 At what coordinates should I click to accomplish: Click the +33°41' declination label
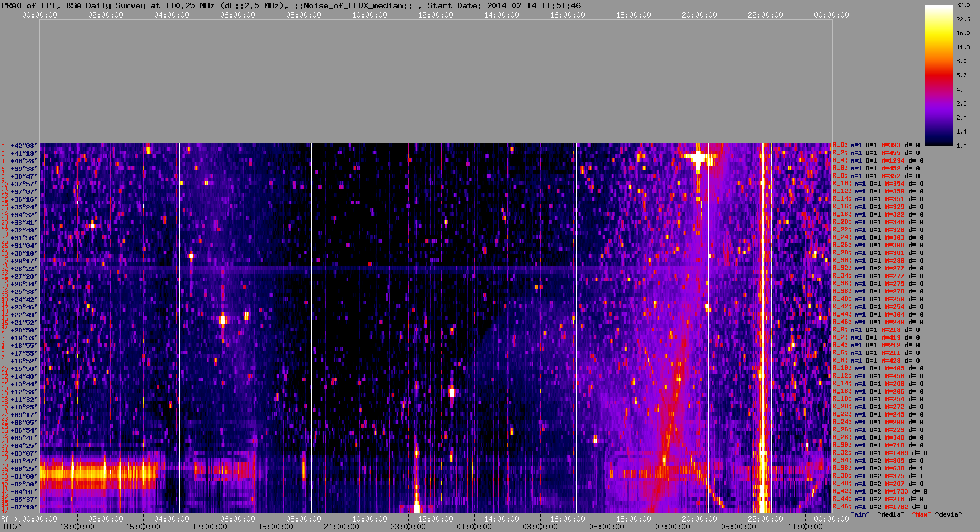[x=24, y=223]
